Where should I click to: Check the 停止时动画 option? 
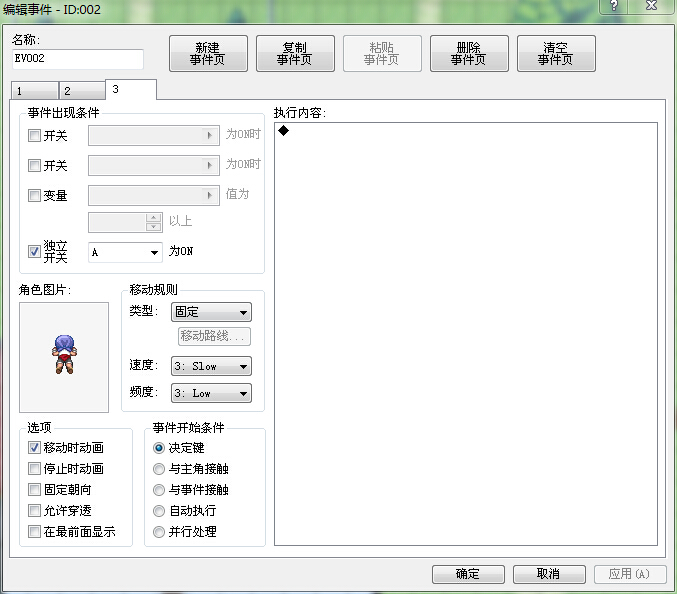pos(34,468)
